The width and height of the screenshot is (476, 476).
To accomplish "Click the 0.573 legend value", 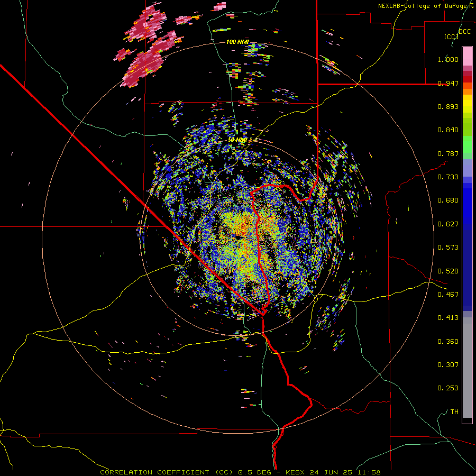I will coord(448,248).
